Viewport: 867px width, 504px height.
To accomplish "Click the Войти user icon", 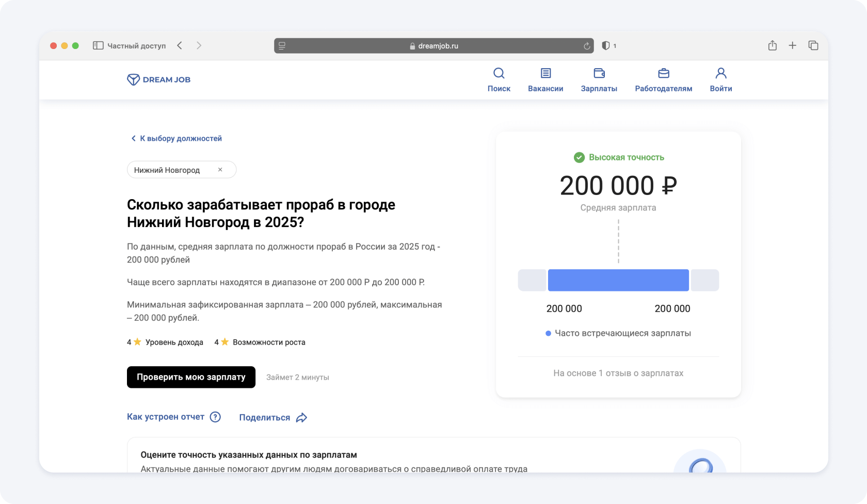I will tap(720, 73).
